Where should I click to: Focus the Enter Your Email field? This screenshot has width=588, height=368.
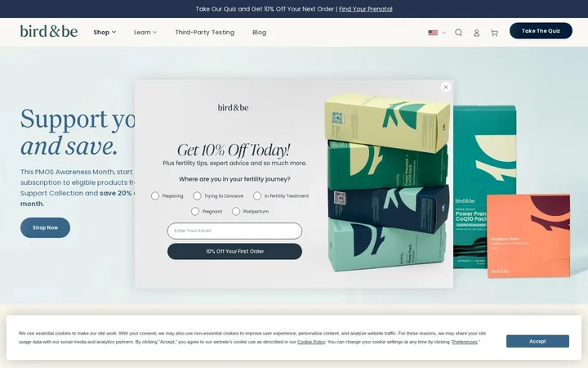click(x=234, y=231)
